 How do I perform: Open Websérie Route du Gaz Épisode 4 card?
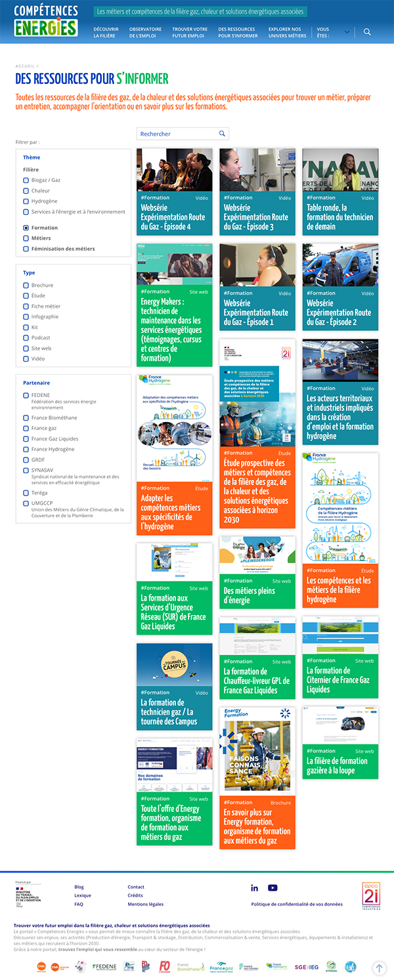click(175, 192)
